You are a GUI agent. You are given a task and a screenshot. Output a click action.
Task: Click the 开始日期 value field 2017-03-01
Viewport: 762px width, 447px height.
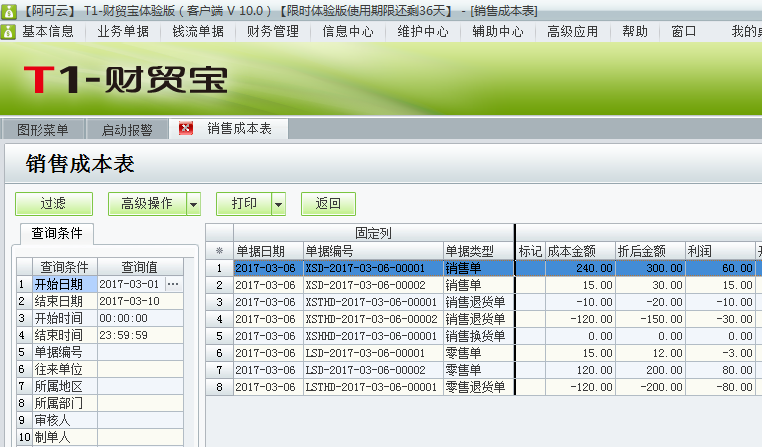(x=131, y=284)
